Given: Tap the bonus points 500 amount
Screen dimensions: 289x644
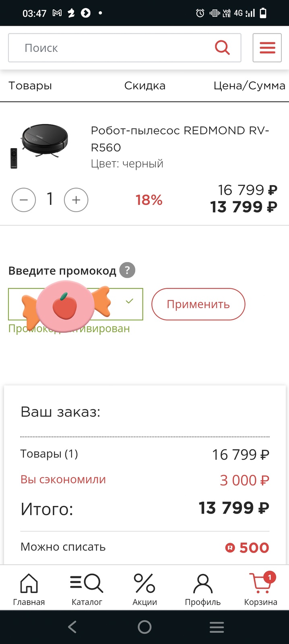Looking at the screenshot, I should 247,547.
